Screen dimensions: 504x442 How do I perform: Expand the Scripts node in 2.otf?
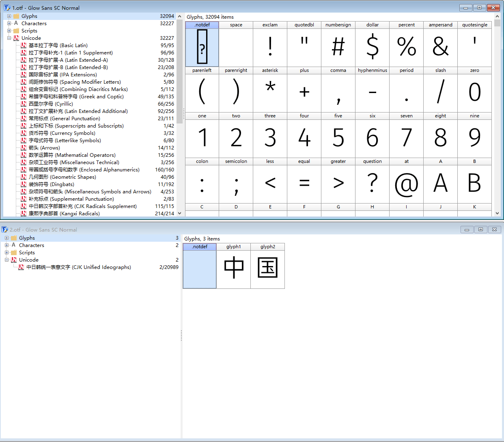(6, 253)
